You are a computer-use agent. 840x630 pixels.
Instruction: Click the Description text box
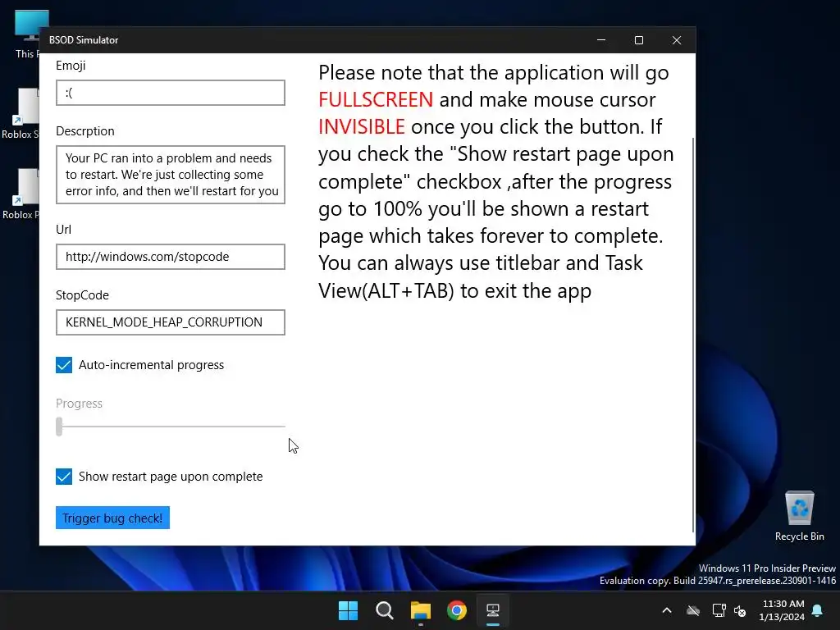pyautogui.click(x=171, y=175)
